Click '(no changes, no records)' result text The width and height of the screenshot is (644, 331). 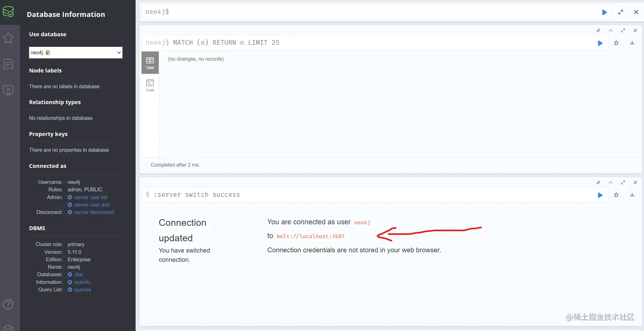coord(196,59)
